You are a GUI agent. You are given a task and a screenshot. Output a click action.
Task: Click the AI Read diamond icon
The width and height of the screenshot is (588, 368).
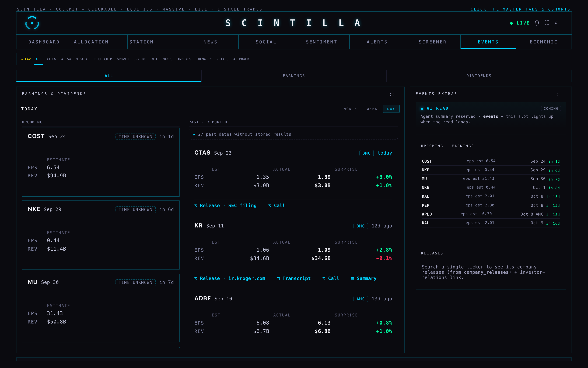click(x=422, y=108)
